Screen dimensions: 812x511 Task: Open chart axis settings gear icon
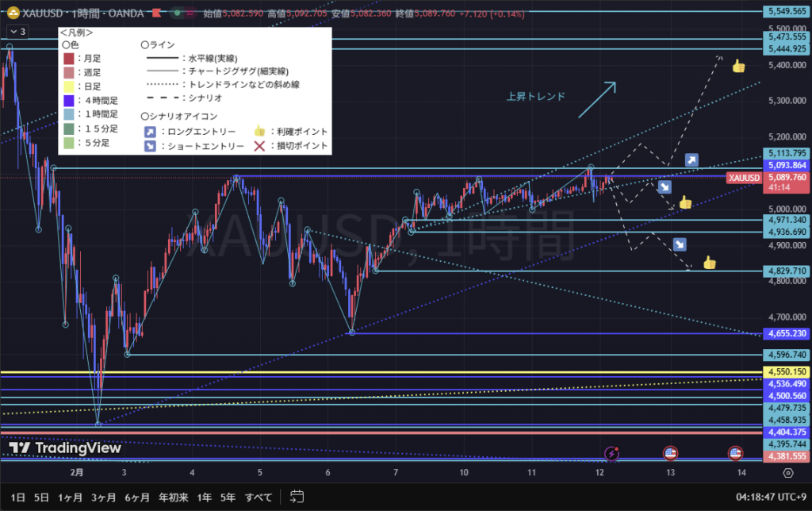[787, 472]
